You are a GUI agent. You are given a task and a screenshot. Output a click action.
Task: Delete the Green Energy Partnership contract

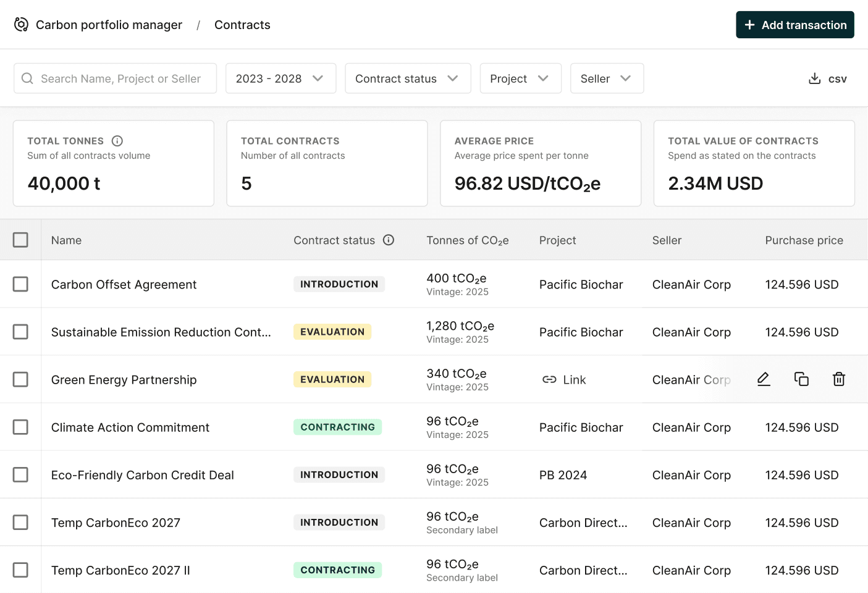(x=839, y=379)
